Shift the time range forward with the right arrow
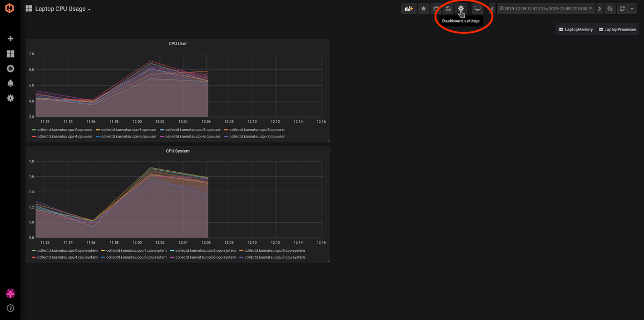The width and height of the screenshot is (644, 320). pos(600,9)
